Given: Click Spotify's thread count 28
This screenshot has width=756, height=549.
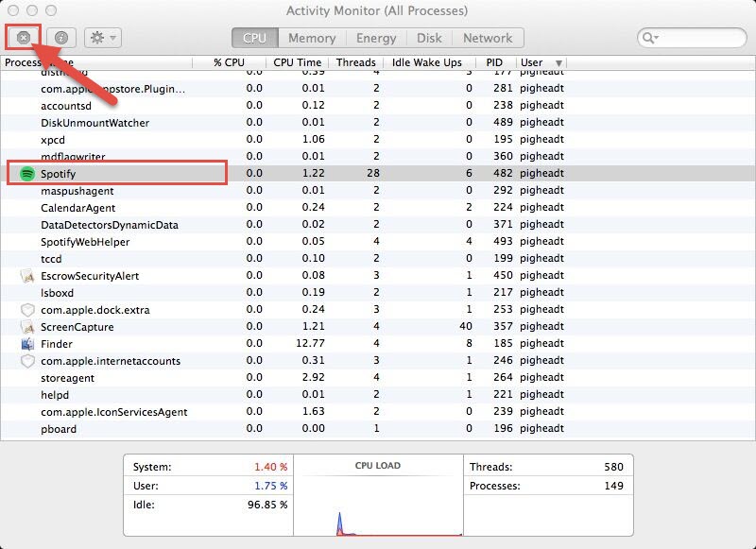Looking at the screenshot, I should [x=373, y=173].
